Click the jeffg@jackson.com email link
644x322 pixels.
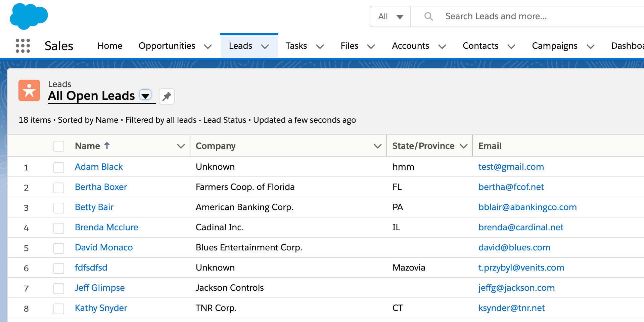click(516, 288)
